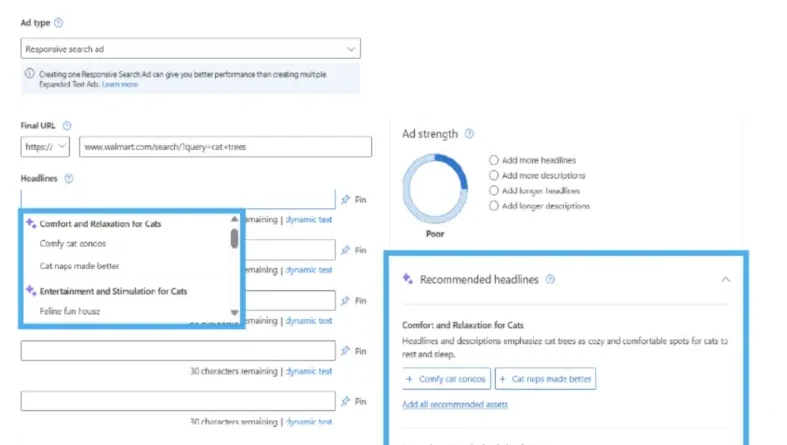Open the Headlines help icon
The width and height of the screenshot is (787, 445).
tap(69, 179)
